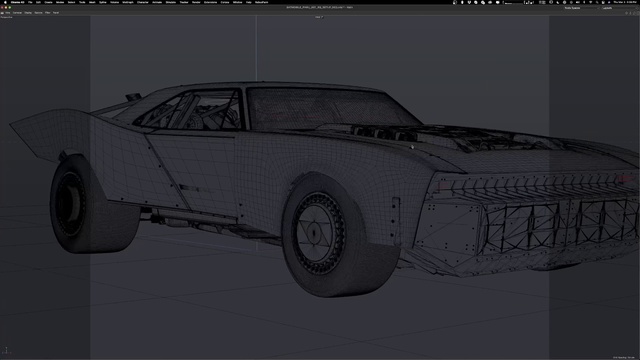
Task: Open the Character menu
Action: coord(143,2)
